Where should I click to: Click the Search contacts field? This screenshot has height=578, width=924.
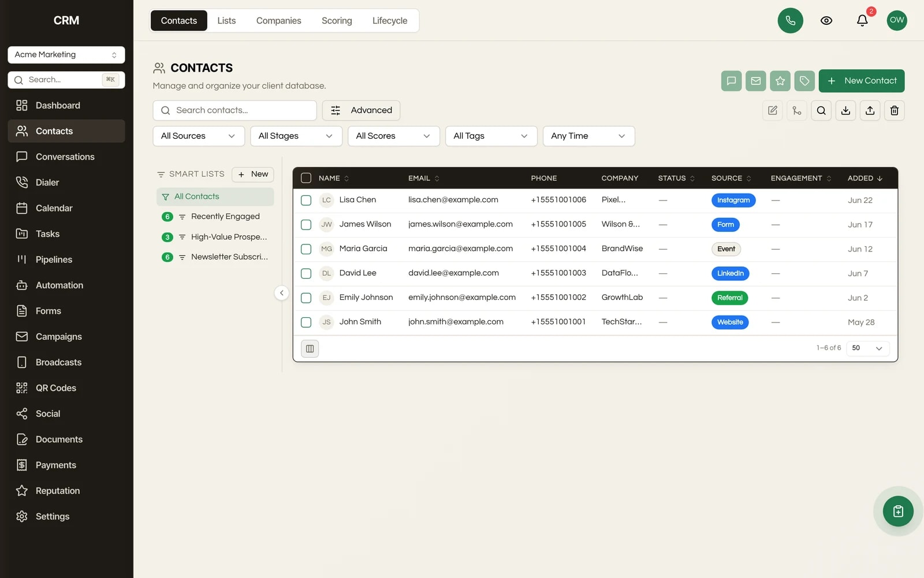pyautogui.click(x=234, y=110)
